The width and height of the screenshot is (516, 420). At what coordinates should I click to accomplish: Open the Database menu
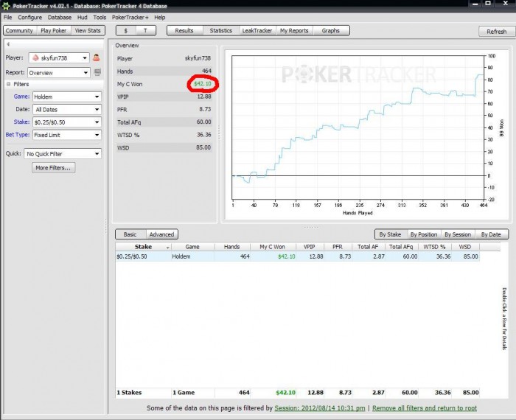coord(59,18)
